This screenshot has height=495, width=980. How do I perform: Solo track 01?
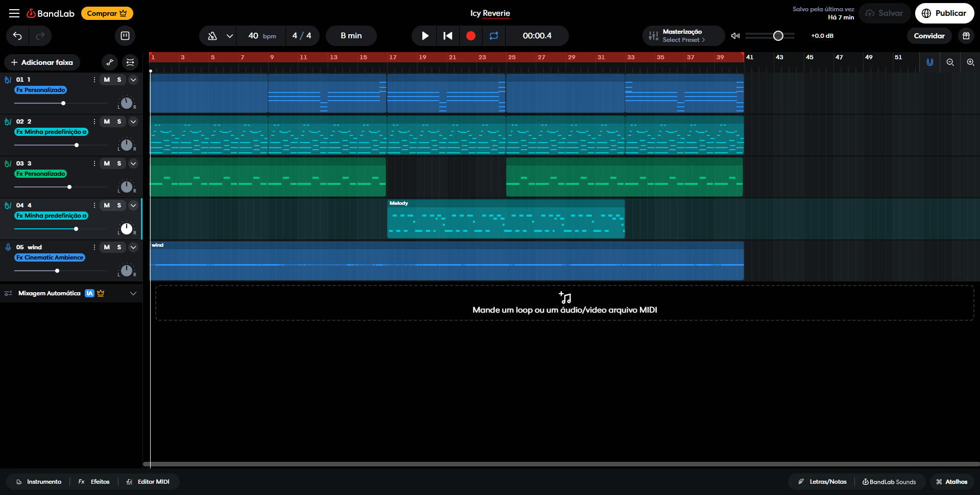(x=119, y=80)
